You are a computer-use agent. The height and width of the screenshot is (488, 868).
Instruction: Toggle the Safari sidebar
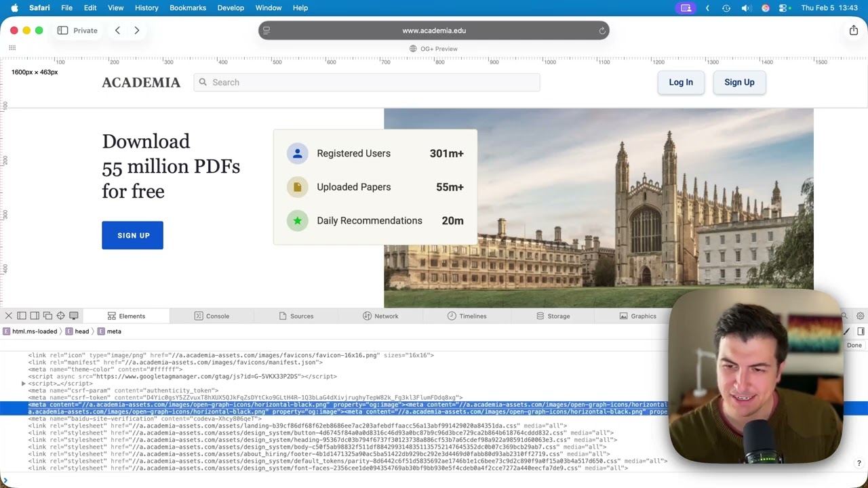click(62, 30)
